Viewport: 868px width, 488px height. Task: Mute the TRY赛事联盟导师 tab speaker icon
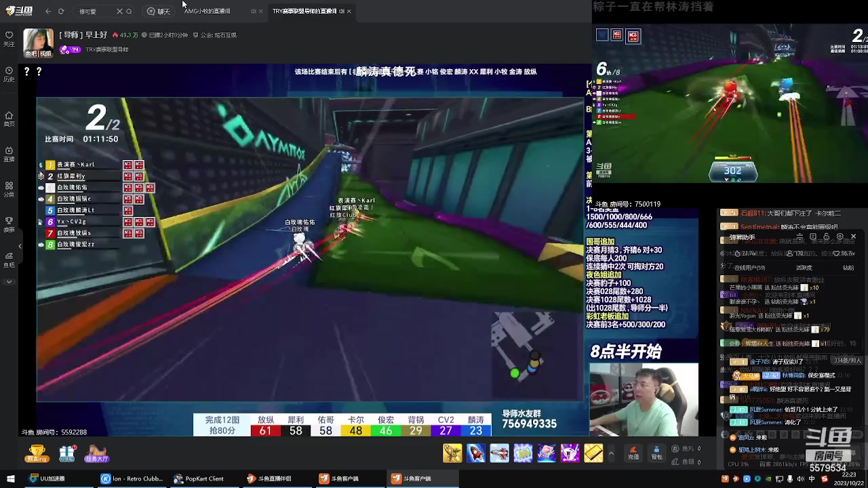click(341, 11)
